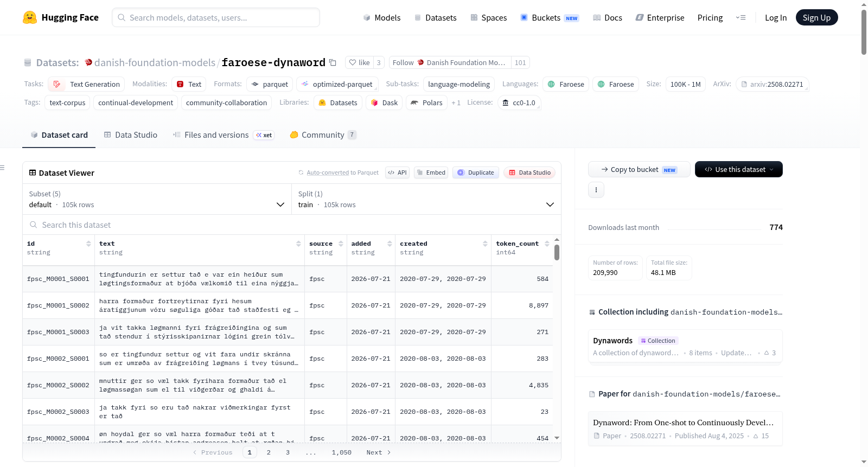This screenshot has height=467, width=868.
Task: Jump to page 3 of the table
Action: coord(288,452)
